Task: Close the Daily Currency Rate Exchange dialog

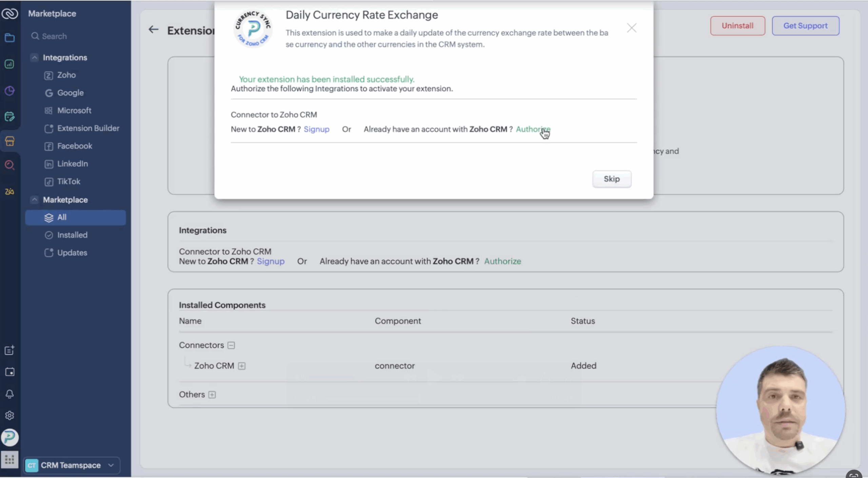Action: pyautogui.click(x=631, y=28)
